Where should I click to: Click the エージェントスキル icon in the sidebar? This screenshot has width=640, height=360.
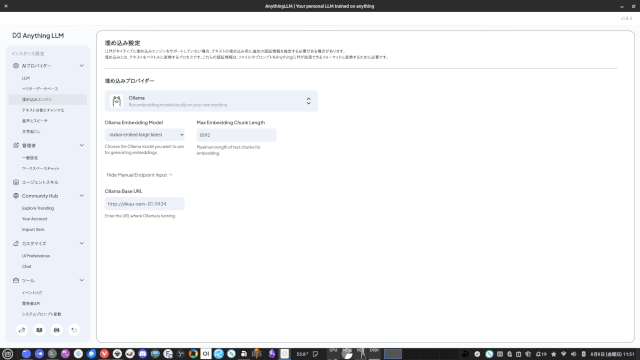pos(16,182)
